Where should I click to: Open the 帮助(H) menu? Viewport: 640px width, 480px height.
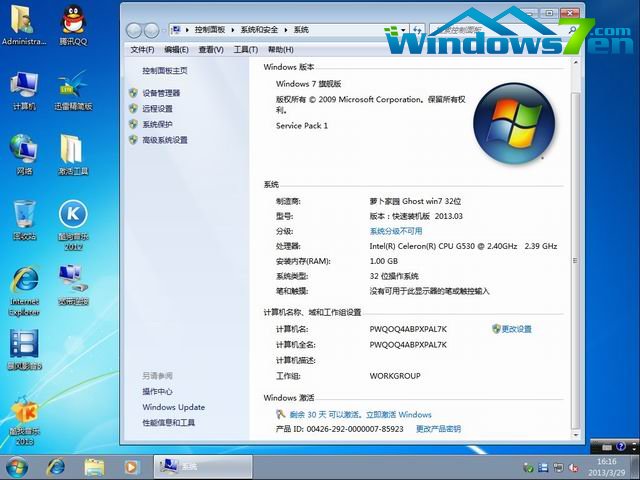click(x=281, y=50)
